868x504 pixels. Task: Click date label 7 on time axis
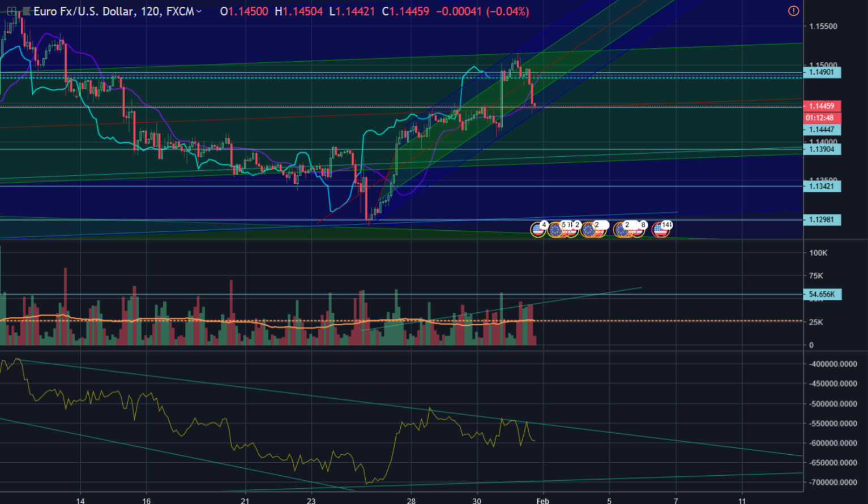tap(675, 500)
